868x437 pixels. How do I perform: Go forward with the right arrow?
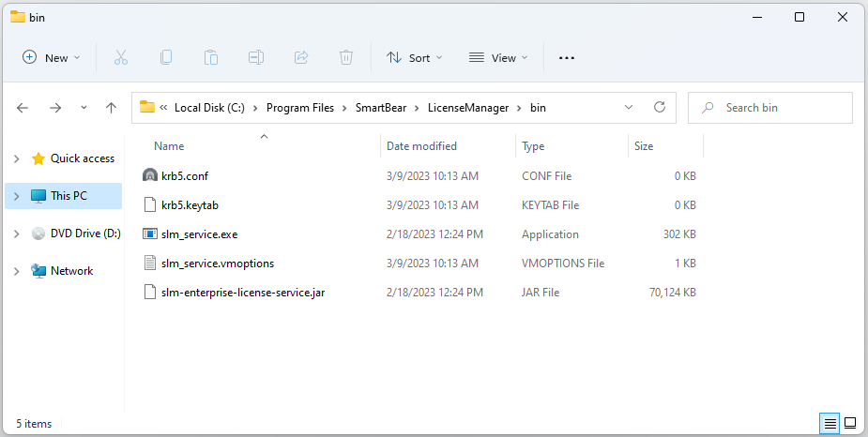(x=55, y=108)
